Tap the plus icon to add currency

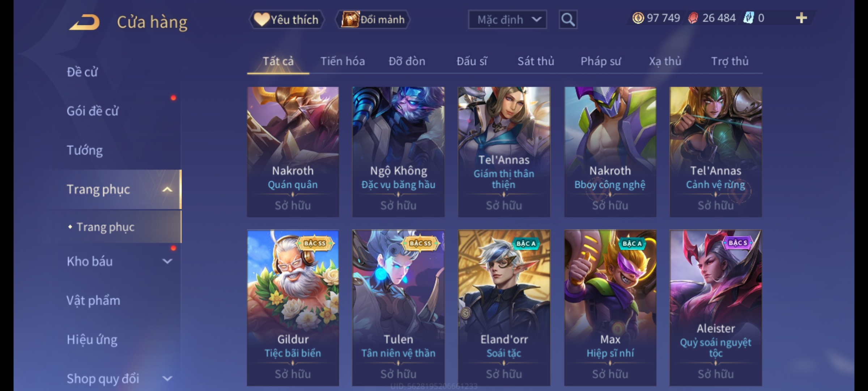coord(801,18)
